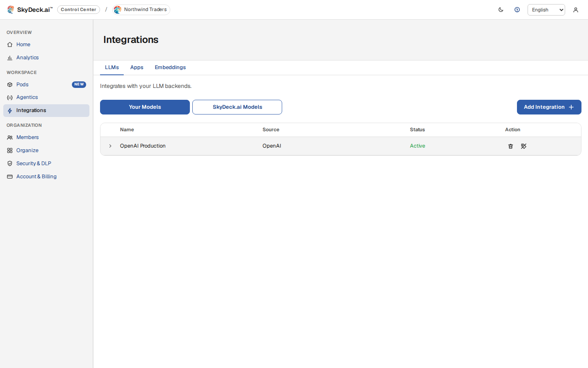Delete the OpenAI Production integration

click(x=510, y=146)
